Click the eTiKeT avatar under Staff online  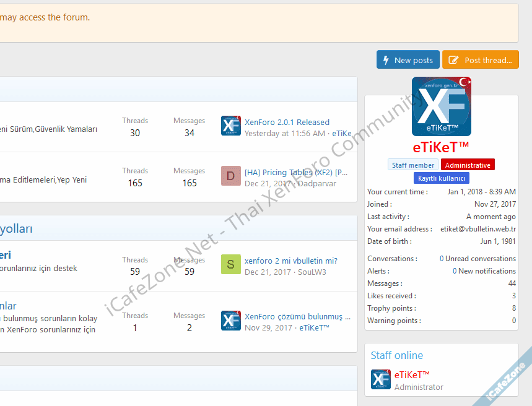pyautogui.click(x=380, y=379)
